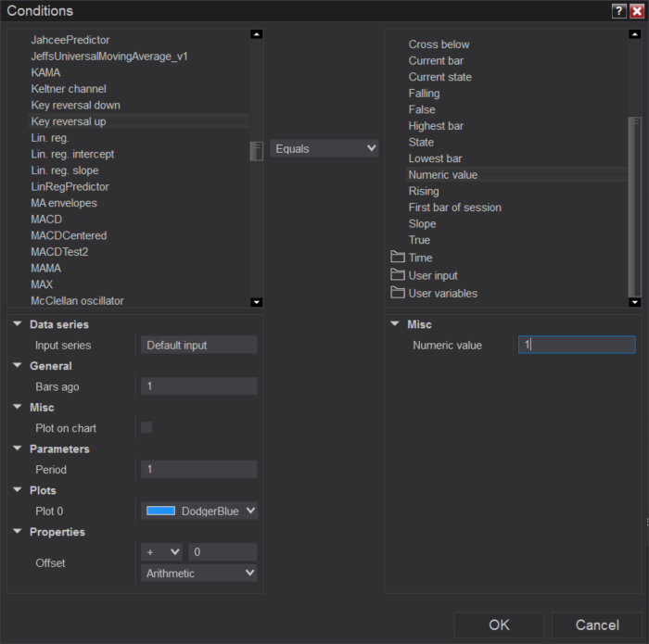Viewport: 649px width, 644px height.
Task: Click the Cancel button
Action: (597, 625)
